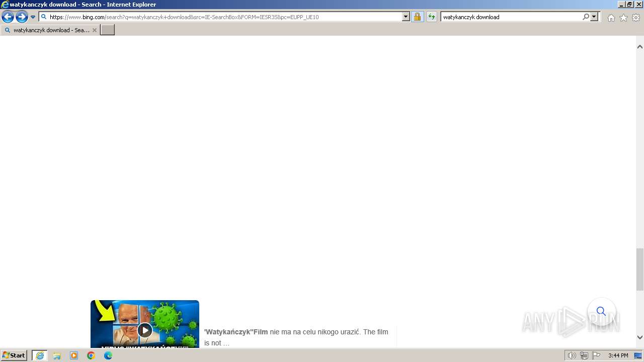Open the "'Watykańczyk''Film" result text
The image size is (644, 362).
236,332
